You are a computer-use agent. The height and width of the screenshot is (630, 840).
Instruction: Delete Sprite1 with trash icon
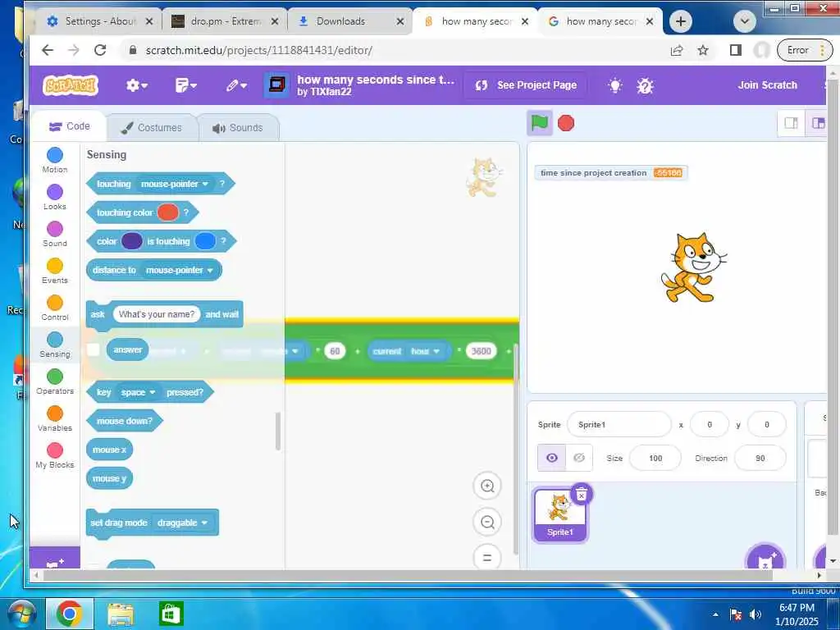pos(582,495)
